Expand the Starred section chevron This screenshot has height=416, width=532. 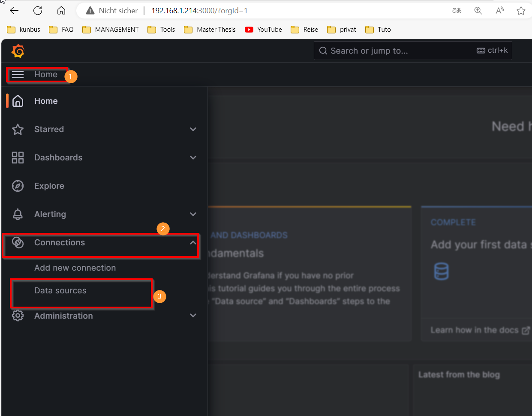(x=193, y=129)
